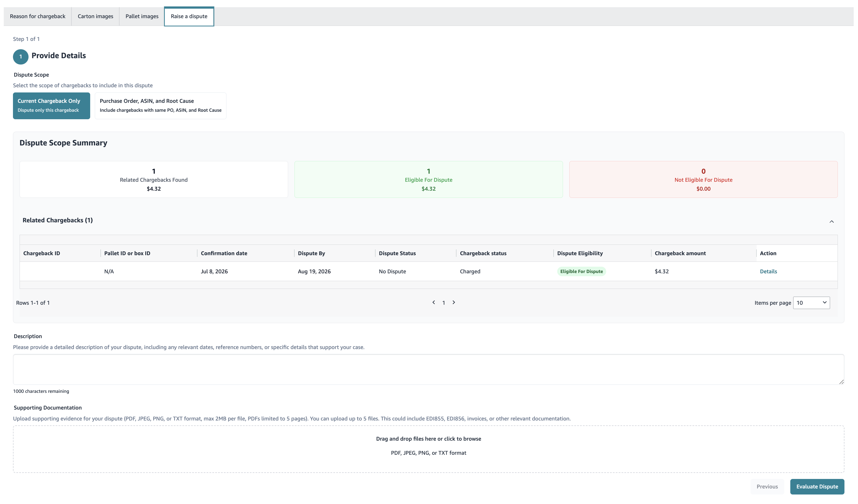The height and width of the screenshot is (504, 858).
Task: Choose Purchase Order, ASIN, and Root Cause scope
Action: tap(160, 106)
